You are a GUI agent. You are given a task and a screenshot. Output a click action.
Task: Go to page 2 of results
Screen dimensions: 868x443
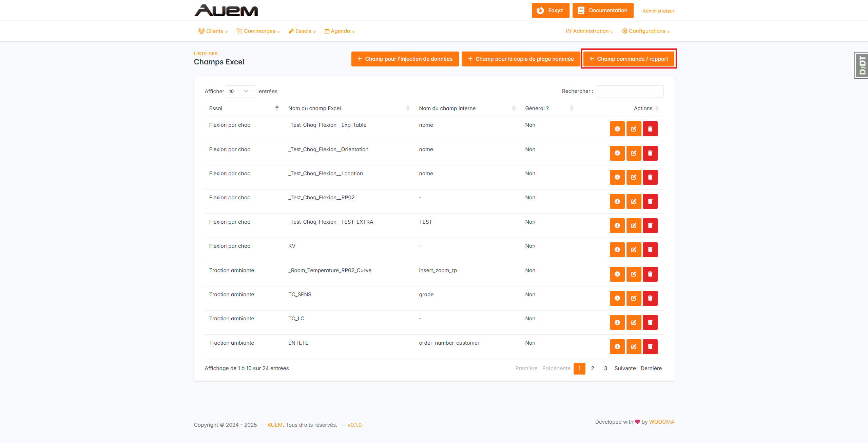(x=592, y=368)
